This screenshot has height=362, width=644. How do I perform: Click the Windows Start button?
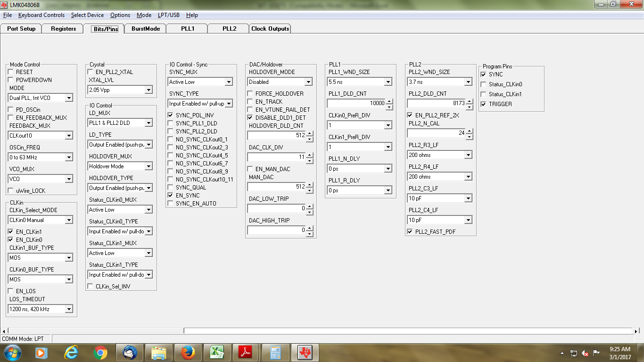pyautogui.click(x=12, y=352)
